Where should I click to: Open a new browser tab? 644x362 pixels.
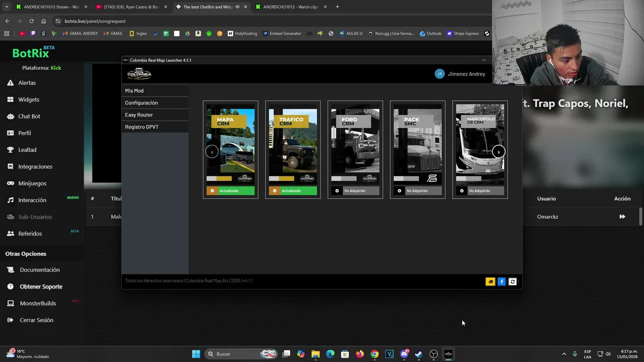click(x=337, y=7)
